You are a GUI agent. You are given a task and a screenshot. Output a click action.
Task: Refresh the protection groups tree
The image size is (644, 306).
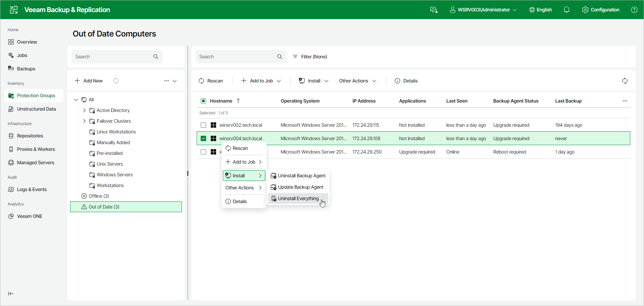click(x=116, y=81)
